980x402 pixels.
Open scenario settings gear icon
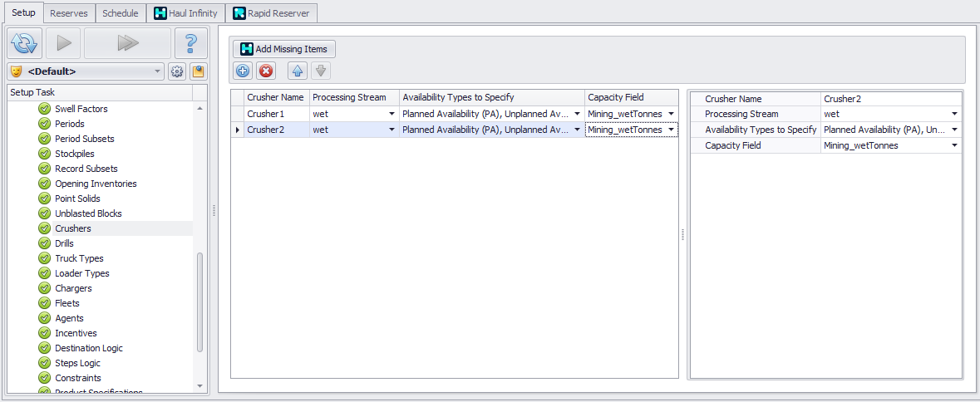177,71
